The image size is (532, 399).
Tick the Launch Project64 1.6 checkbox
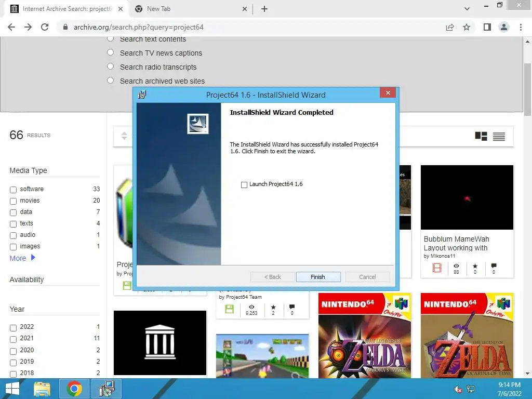coord(244,184)
